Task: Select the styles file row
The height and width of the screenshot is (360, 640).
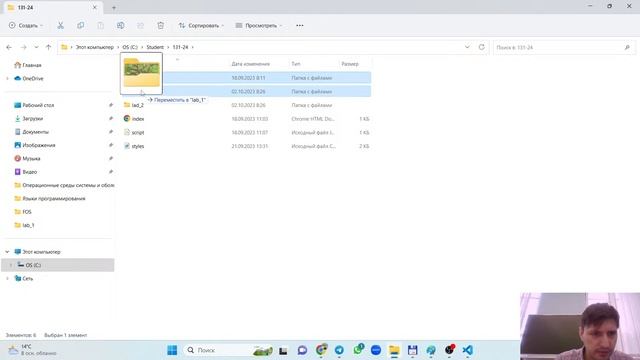Action: click(247, 146)
